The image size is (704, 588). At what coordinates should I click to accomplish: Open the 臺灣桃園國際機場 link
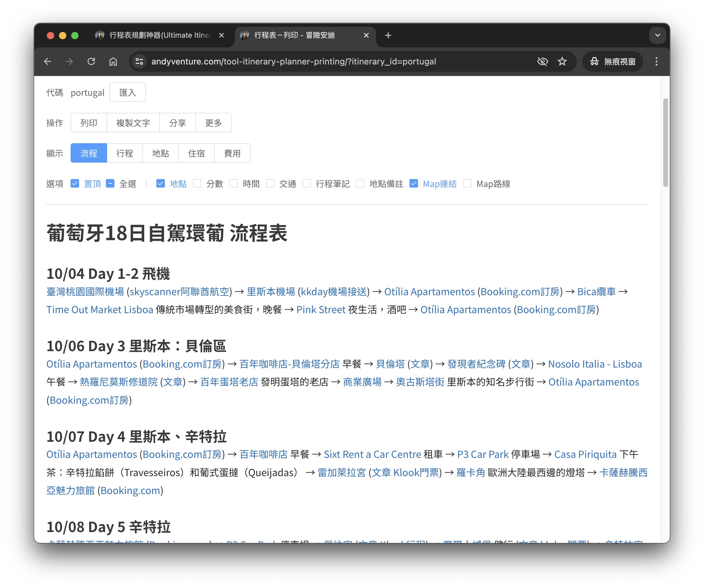[85, 292]
